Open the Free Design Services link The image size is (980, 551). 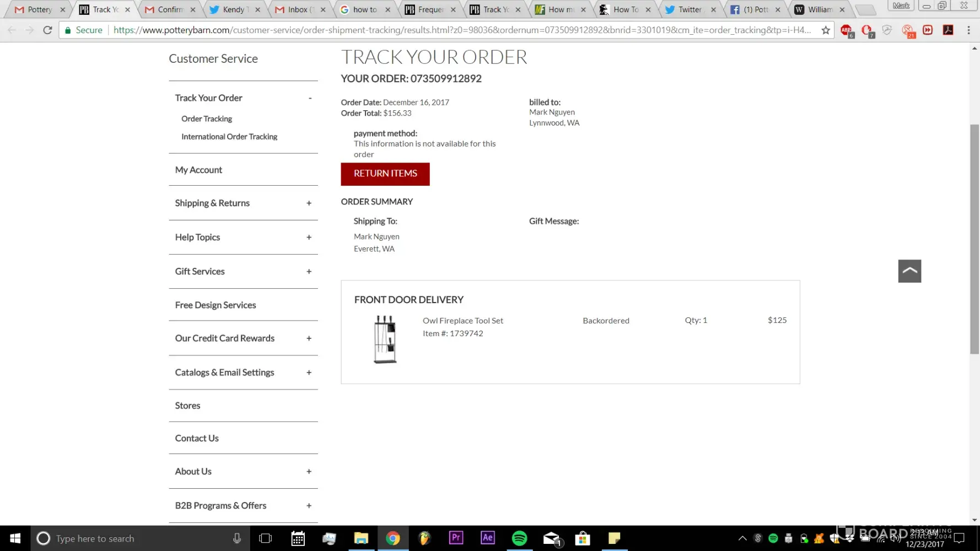click(216, 305)
